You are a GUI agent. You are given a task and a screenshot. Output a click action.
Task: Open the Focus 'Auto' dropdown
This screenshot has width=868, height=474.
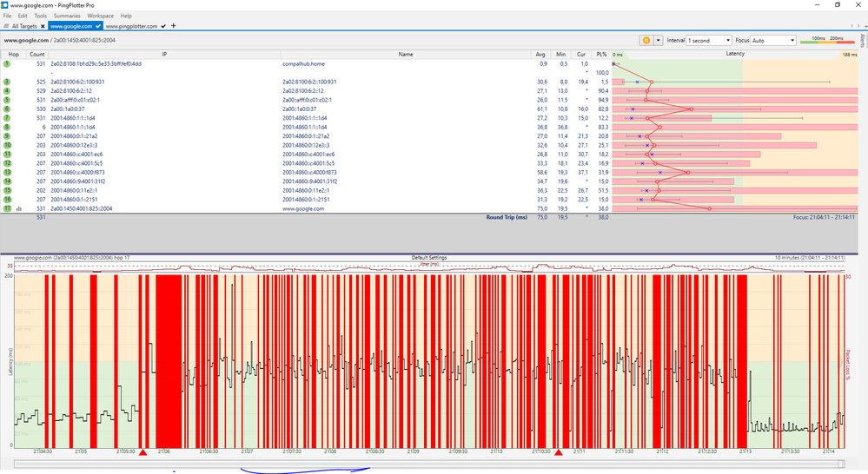pos(773,40)
